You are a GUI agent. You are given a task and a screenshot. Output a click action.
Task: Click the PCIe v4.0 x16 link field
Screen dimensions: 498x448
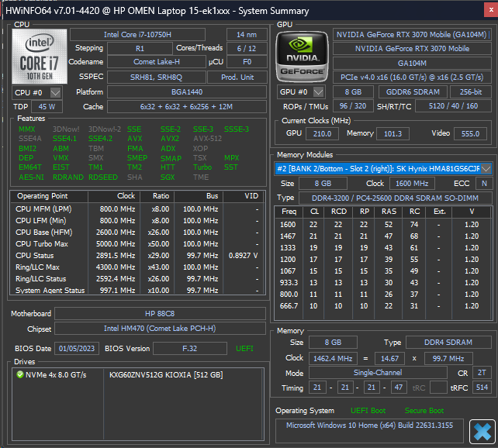coord(412,77)
